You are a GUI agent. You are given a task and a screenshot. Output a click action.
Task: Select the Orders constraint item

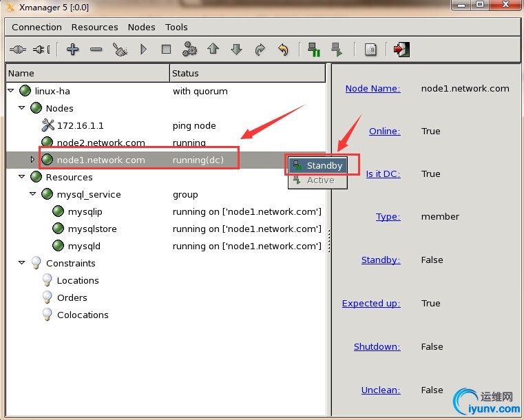(72, 297)
